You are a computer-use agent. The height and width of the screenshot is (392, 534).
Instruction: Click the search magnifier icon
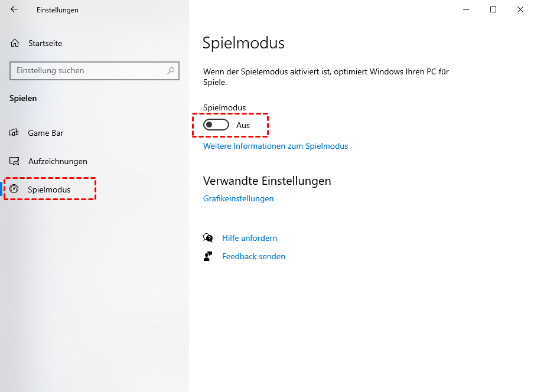coord(171,71)
